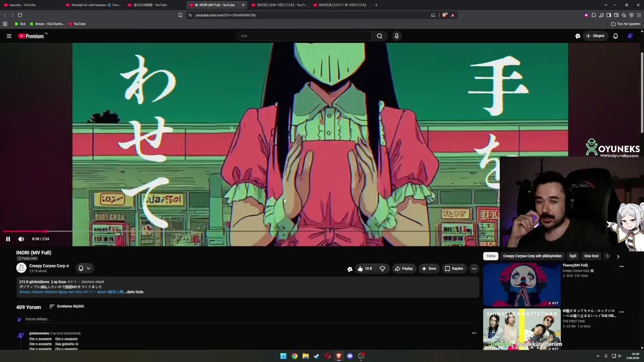Image resolution: width=644 pixels, height=362 pixels.
Task: Click the Oluştur create button
Action: click(595, 36)
